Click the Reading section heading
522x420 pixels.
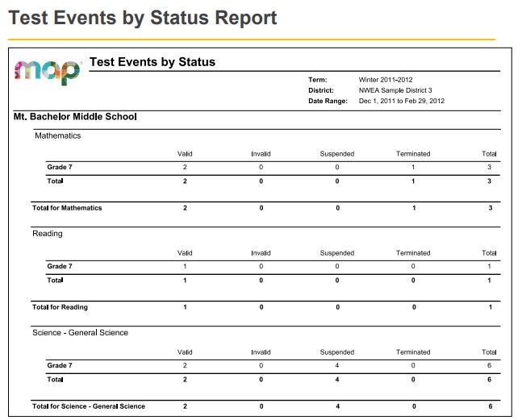[47, 234]
